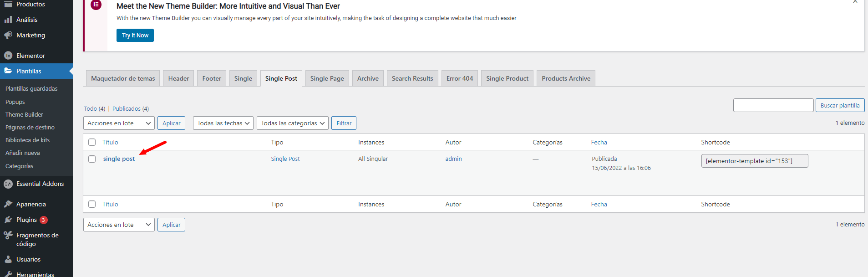Click the admin author link
868x277 pixels.
453,159
